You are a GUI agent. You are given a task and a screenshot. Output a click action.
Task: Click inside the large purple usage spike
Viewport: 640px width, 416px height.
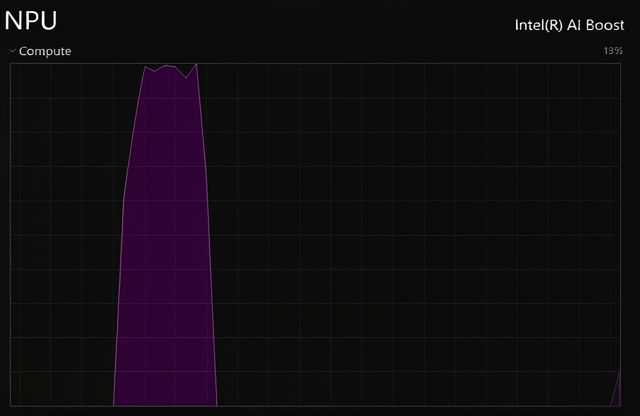tap(165, 245)
